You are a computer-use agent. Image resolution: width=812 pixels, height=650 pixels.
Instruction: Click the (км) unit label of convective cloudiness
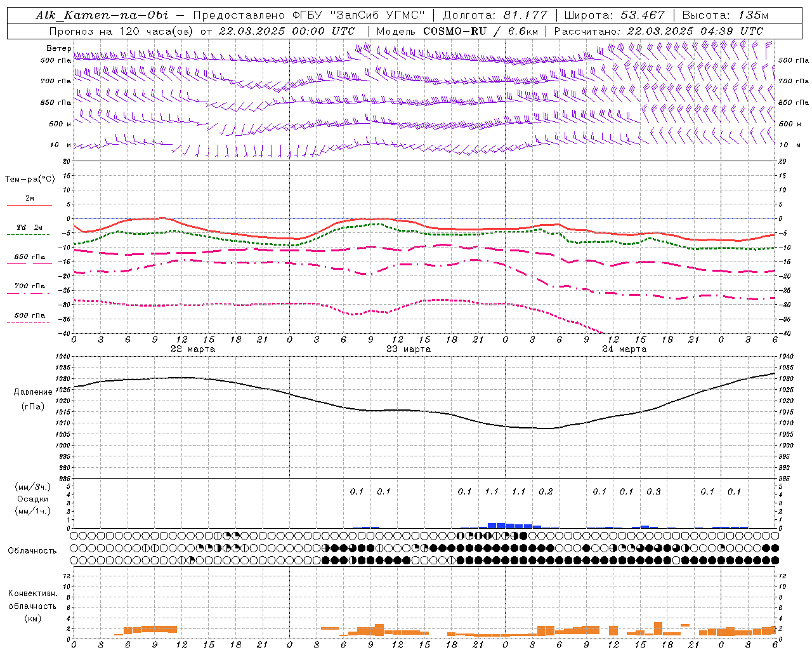click(x=33, y=619)
